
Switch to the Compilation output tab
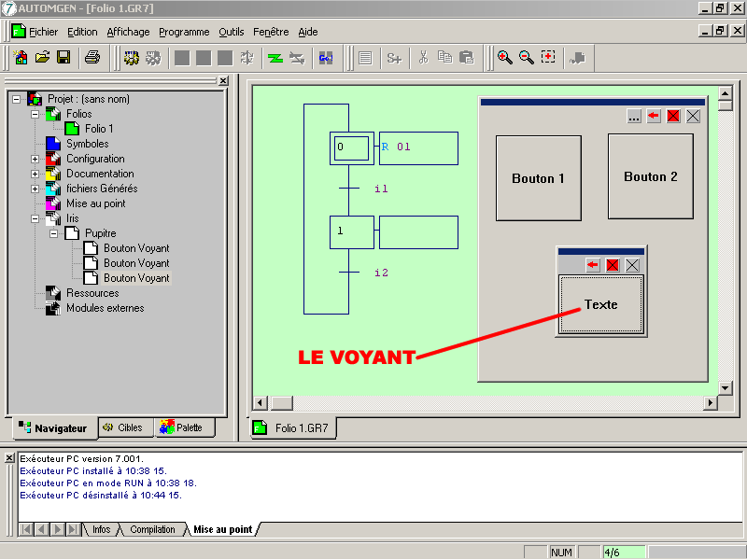click(x=152, y=529)
